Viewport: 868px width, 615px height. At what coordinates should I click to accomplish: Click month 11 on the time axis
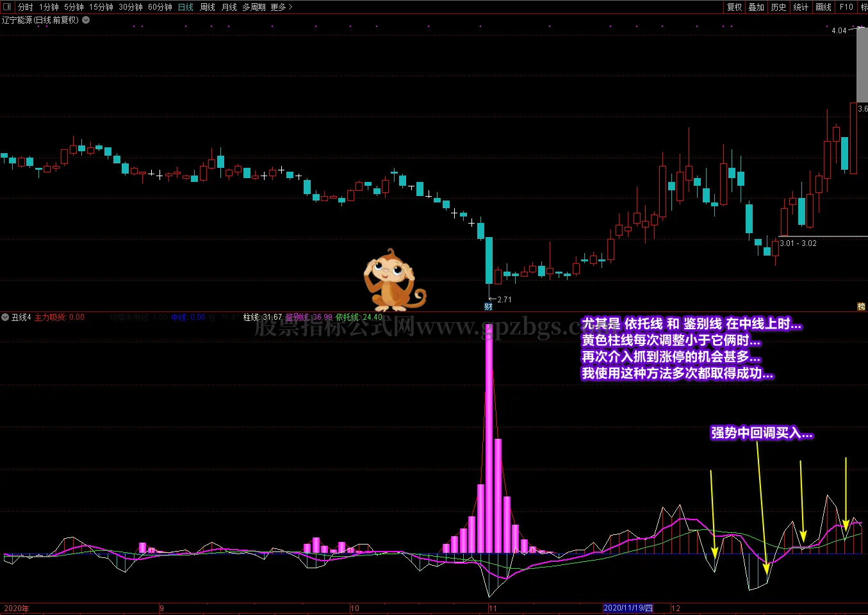coord(493,609)
